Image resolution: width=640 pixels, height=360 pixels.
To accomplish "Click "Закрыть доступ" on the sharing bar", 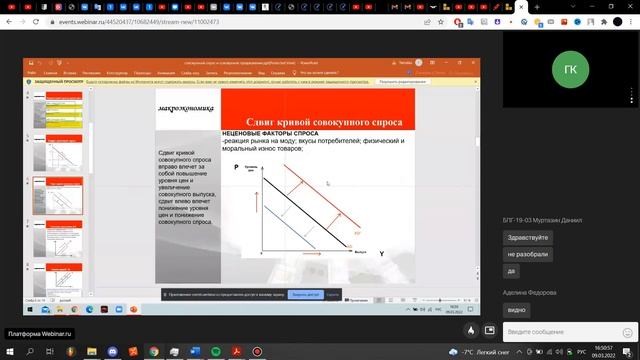I will pos(306,294).
